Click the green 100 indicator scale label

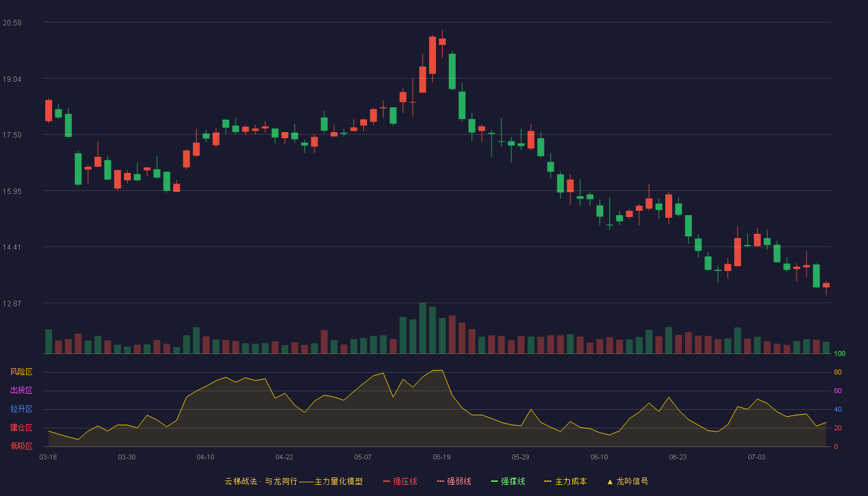point(840,354)
